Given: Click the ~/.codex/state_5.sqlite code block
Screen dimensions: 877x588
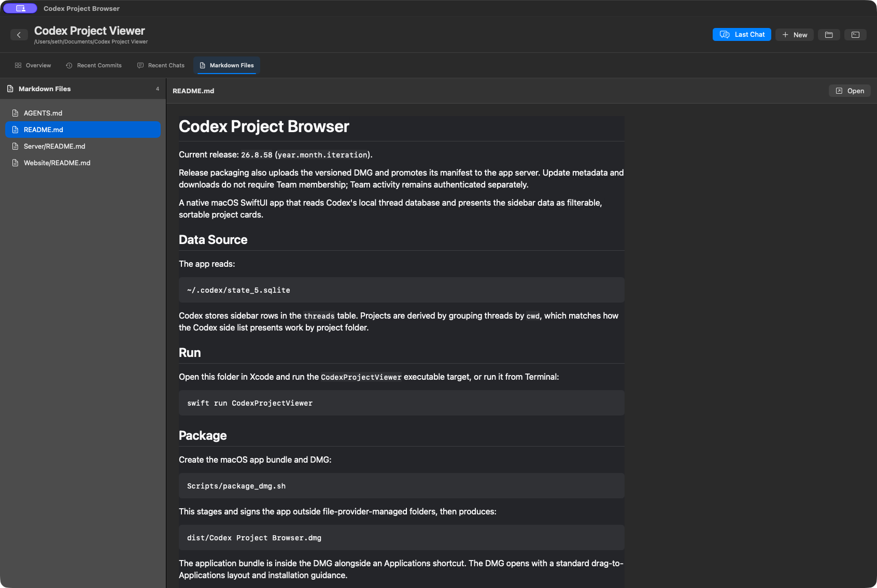Looking at the screenshot, I should coord(402,290).
